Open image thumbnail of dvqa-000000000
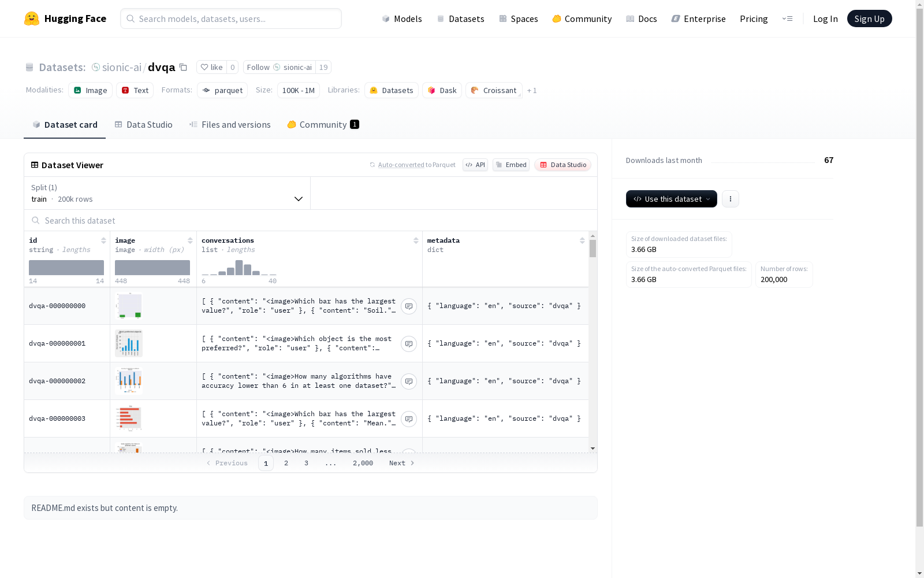This screenshot has height=578, width=924. pyautogui.click(x=129, y=306)
